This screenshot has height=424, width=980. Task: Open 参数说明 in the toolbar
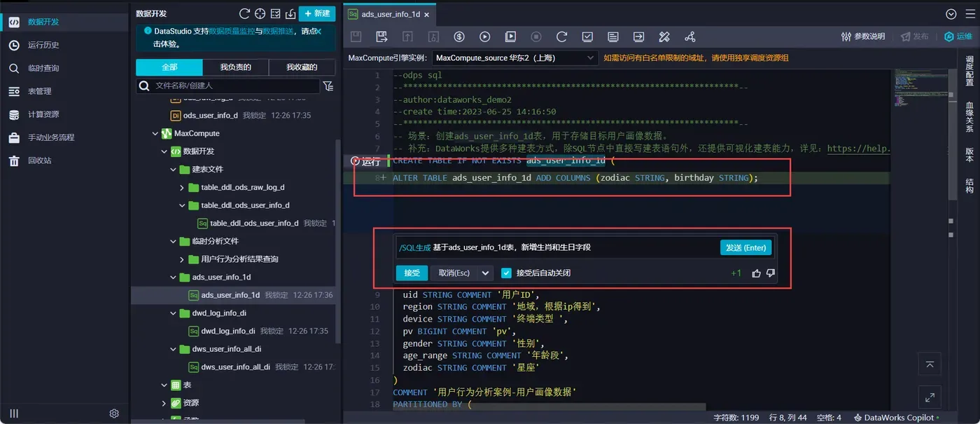[x=863, y=36]
